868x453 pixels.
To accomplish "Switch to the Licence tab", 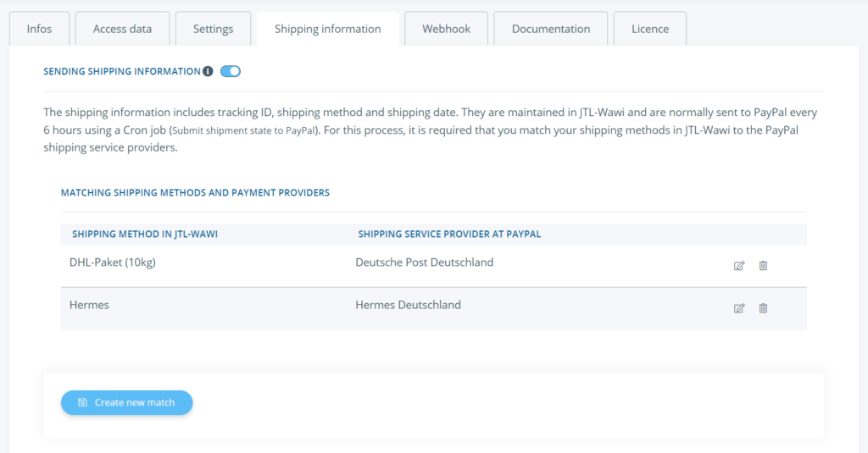I will 650,29.
